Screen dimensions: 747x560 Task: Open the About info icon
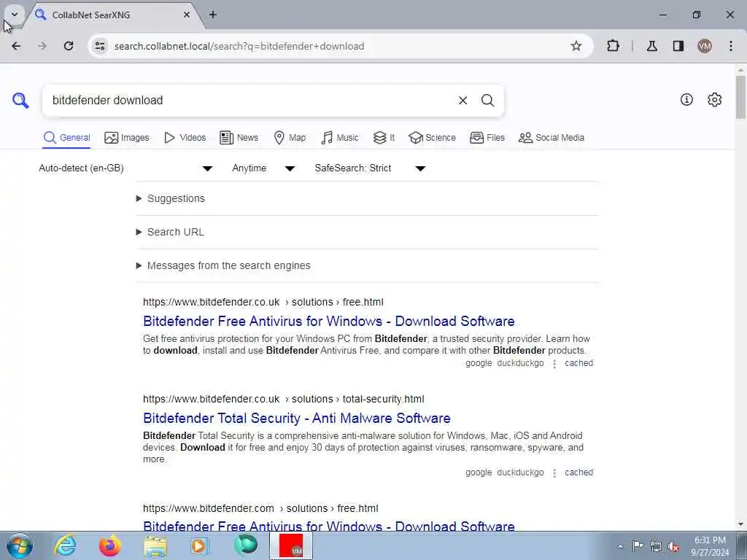pos(686,99)
